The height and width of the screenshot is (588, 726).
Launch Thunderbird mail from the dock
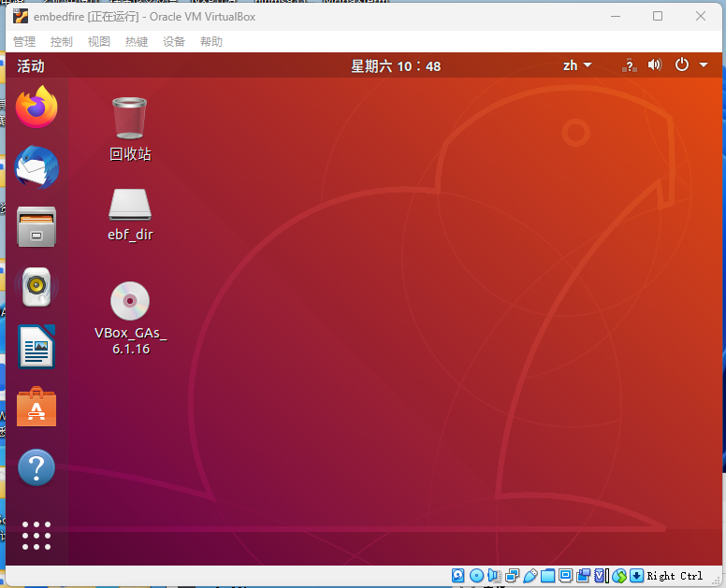click(36, 167)
